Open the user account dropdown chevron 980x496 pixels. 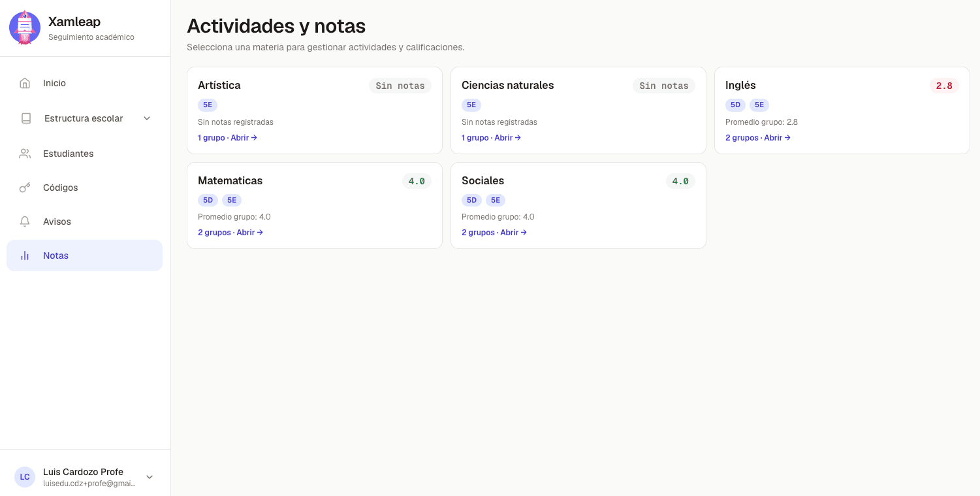click(x=150, y=477)
